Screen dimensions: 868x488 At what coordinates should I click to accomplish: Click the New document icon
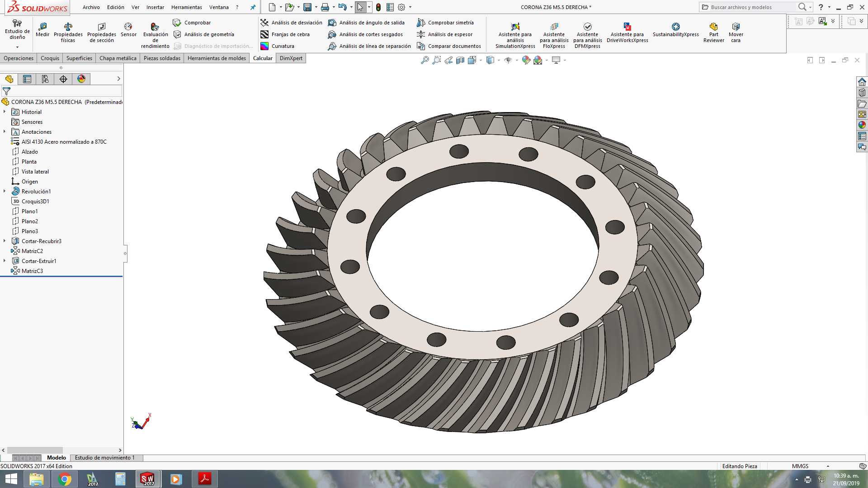pyautogui.click(x=272, y=7)
